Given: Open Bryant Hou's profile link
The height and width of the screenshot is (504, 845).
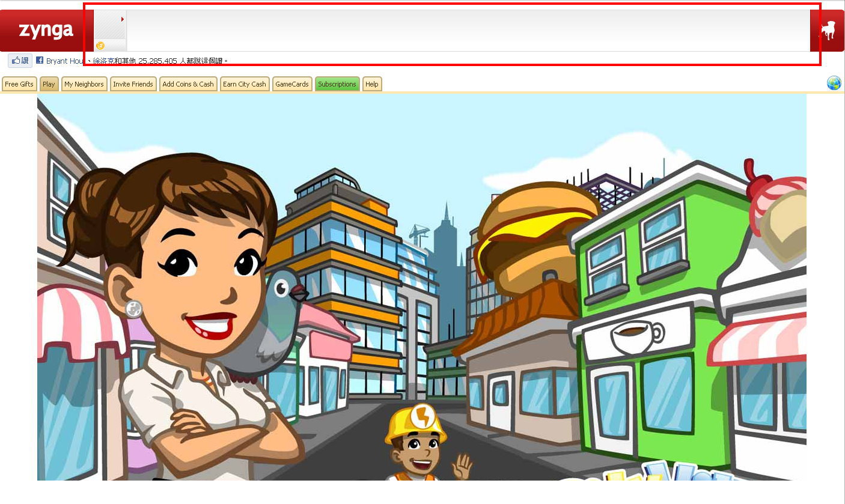Looking at the screenshot, I should pyautogui.click(x=65, y=61).
